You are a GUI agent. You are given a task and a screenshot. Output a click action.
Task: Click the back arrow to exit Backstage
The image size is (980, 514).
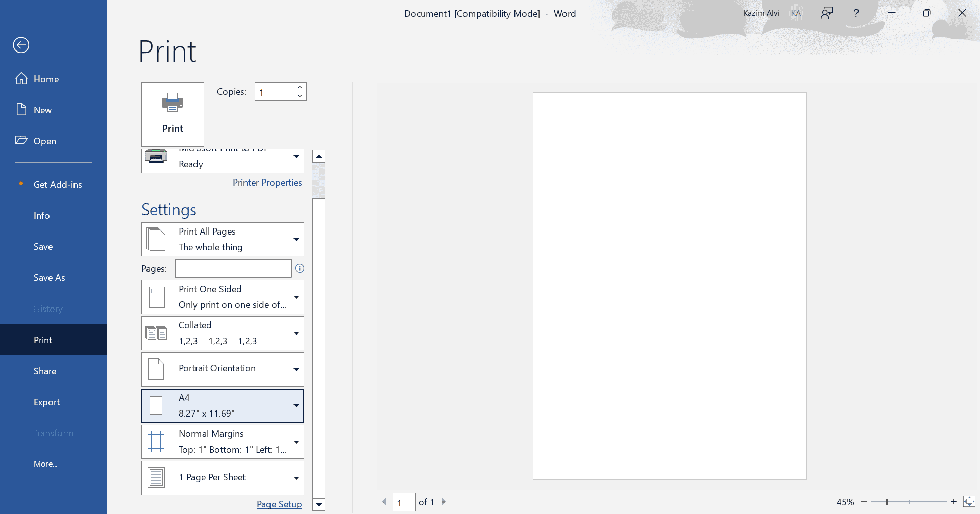[x=21, y=45]
